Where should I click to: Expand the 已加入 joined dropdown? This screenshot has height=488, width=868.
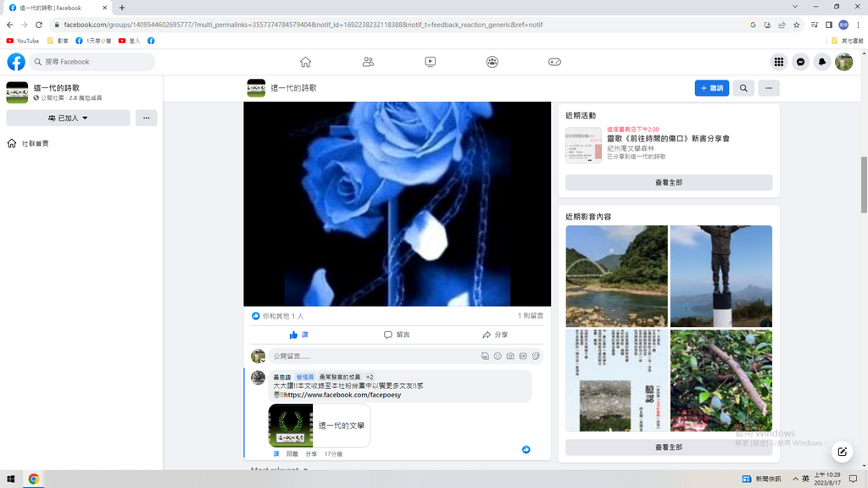[x=68, y=118]
